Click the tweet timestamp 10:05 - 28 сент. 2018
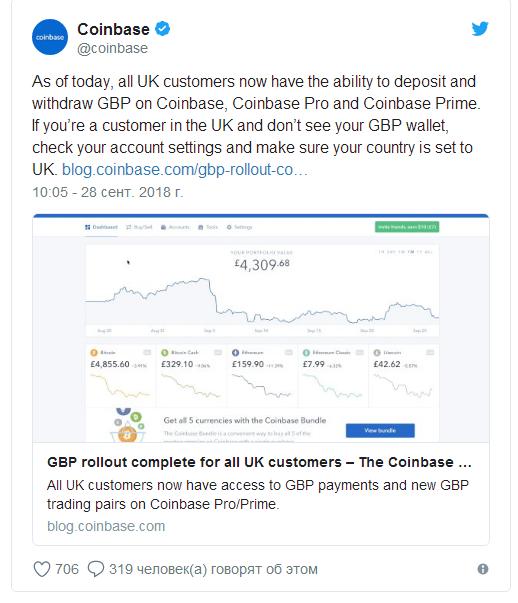 pyautogui.click(x=108, y=192)
